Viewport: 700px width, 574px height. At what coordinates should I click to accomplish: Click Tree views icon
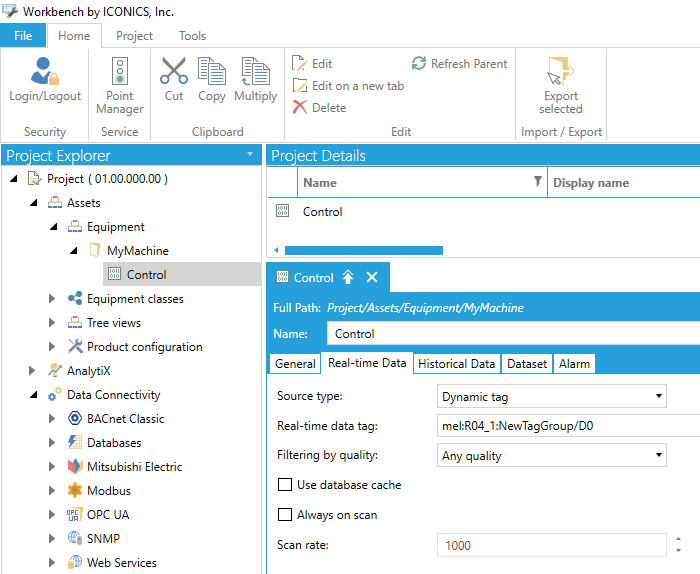click(x=75, y=323)
